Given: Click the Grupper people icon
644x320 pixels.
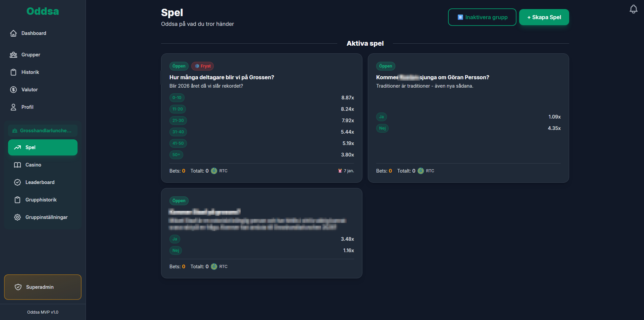Looking at the screenshot, I should pos(13,55).
